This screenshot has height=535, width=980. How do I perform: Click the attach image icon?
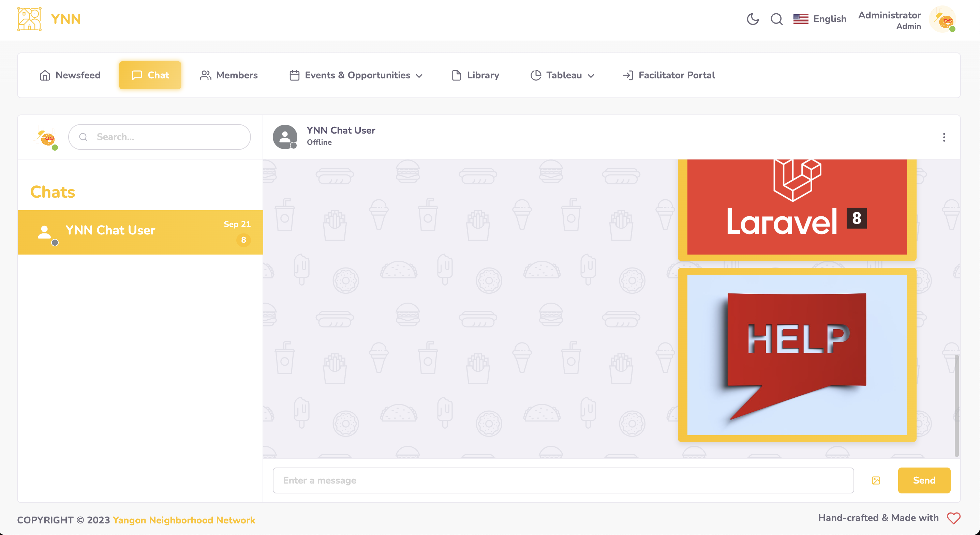click(x=876, y=480)
